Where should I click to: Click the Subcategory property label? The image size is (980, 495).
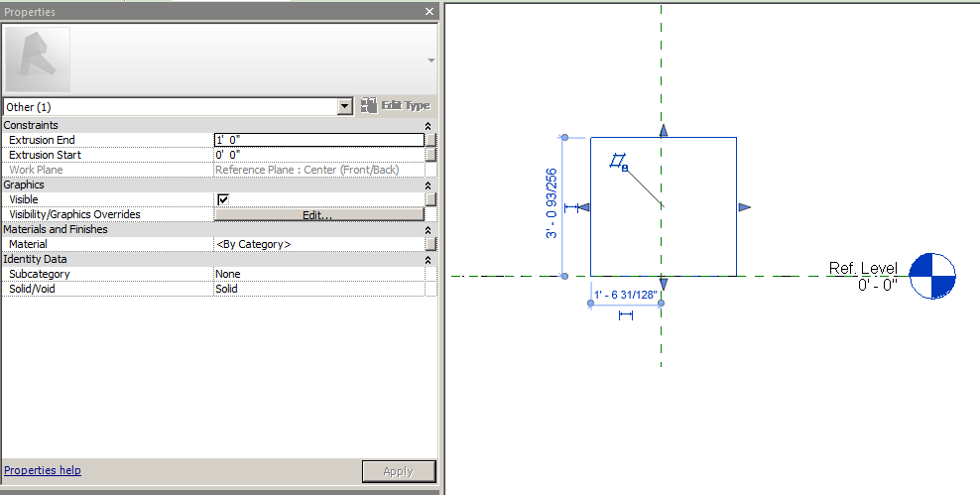(40, 274)
